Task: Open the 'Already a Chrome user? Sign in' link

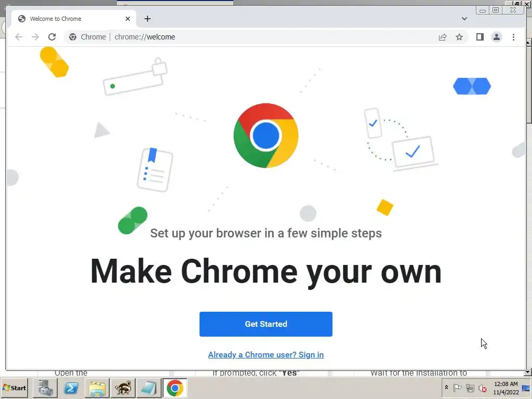Action: click(265, 354)
